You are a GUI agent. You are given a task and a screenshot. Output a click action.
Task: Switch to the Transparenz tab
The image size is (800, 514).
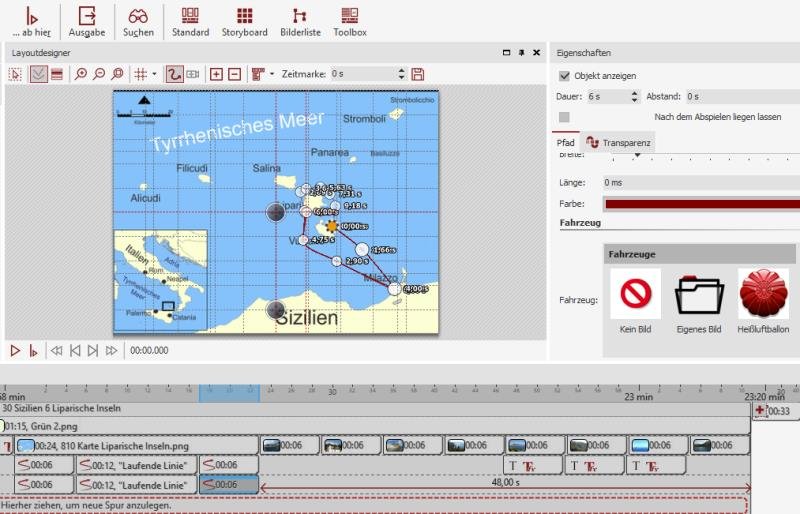[x=620, y=143]
